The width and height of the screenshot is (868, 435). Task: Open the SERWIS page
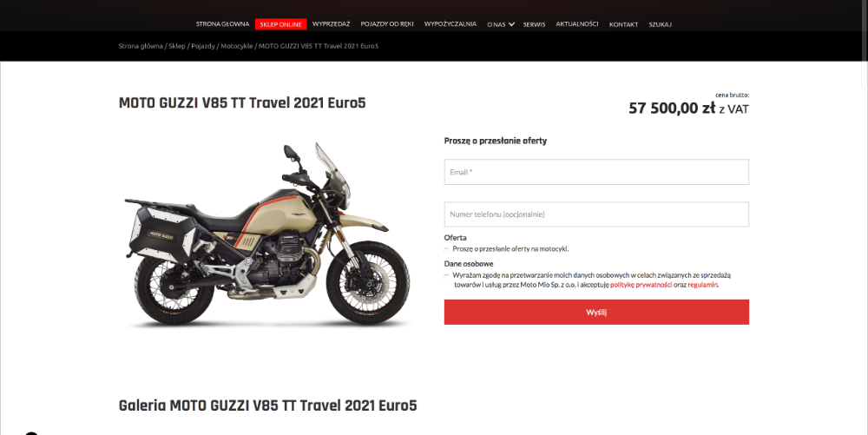[x=534, y=24]
